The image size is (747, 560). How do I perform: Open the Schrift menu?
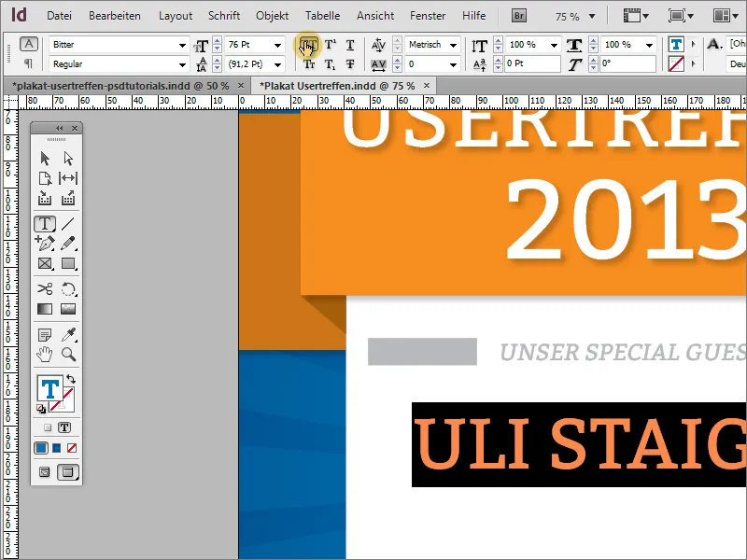click(224, 15)
